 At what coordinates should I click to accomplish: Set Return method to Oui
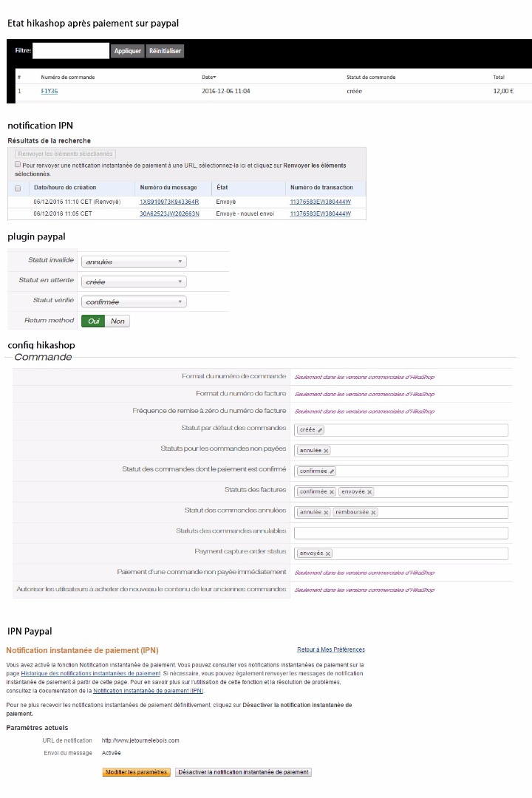click(93, 321)
